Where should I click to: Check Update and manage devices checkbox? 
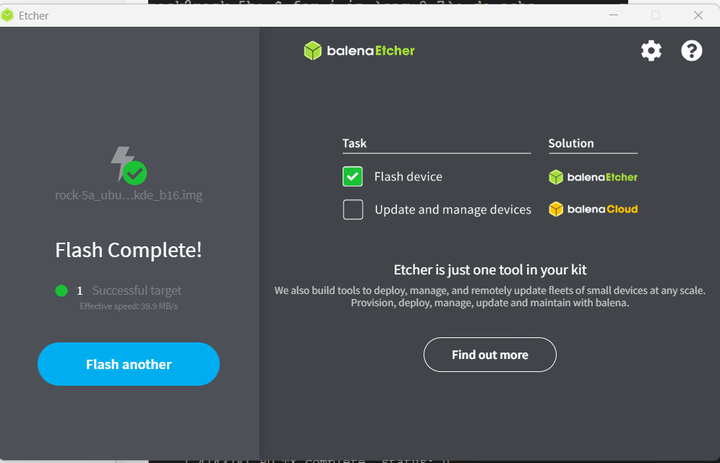353,209
